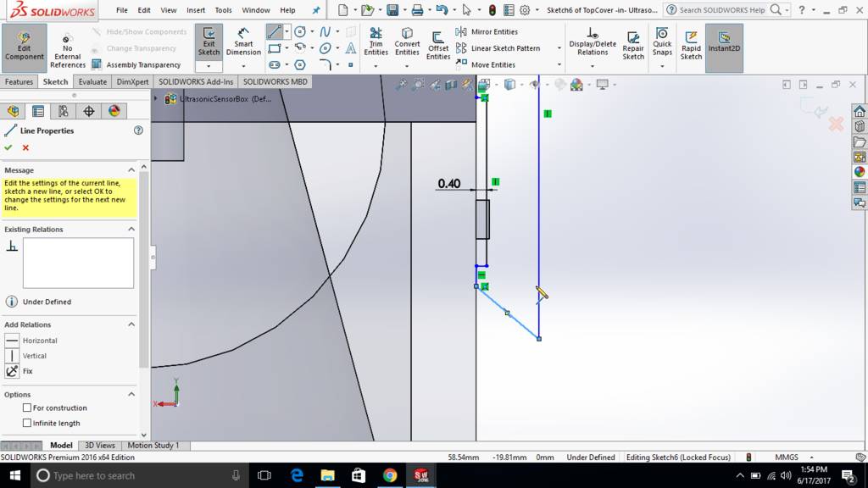Viewport: 868px width, 488px height.
Task: Collapse the Add Relations section
Action: coord(131,324)
